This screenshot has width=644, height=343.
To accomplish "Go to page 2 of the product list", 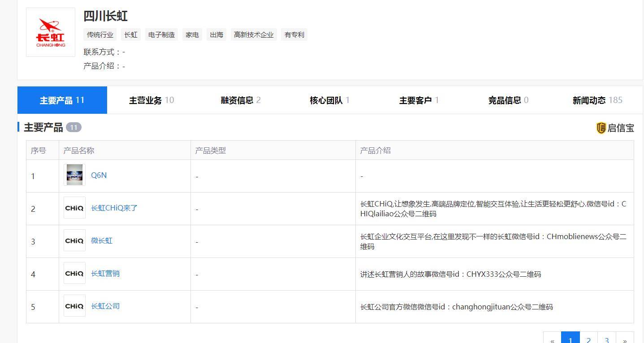I will click(x=588, y=339).
